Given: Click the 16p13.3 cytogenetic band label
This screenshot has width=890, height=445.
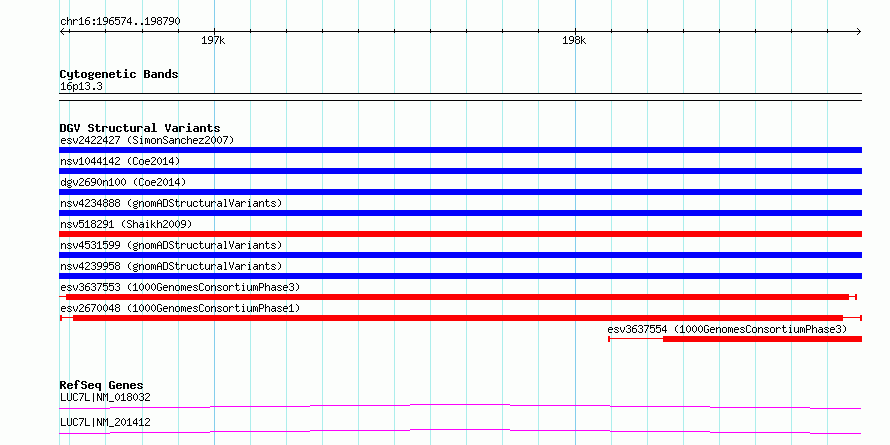Looking at the screenshot, I should coord(81,87).
